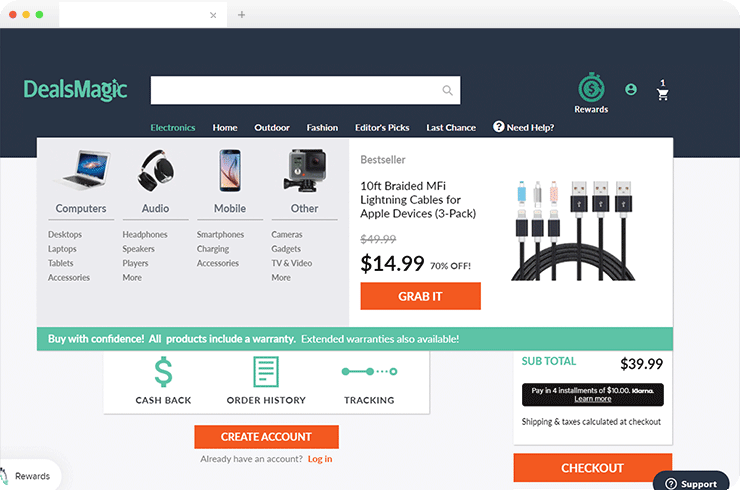Select the Audio headphones category image

pos(155,170)
